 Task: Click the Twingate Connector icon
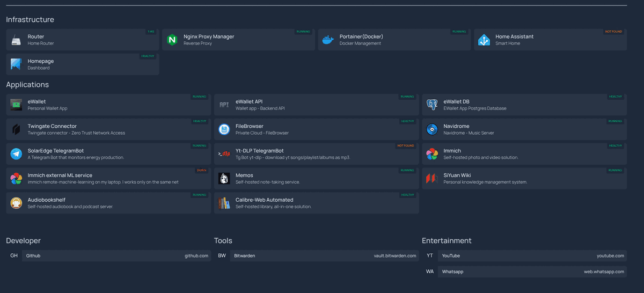tap(16, 129)
